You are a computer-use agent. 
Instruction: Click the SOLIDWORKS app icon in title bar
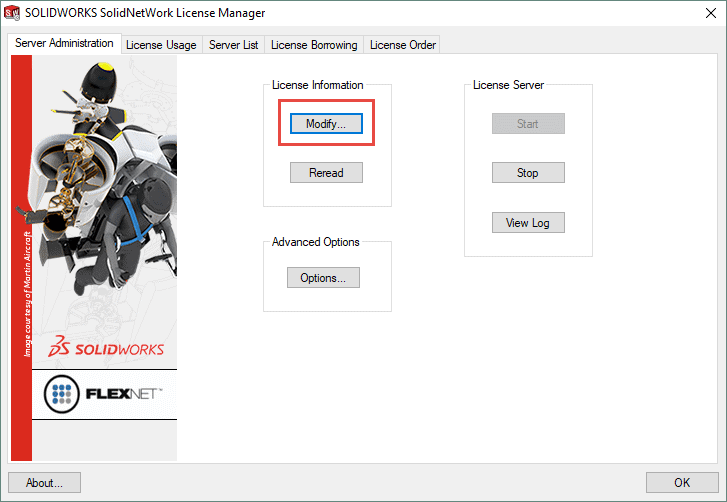[13, 14]
